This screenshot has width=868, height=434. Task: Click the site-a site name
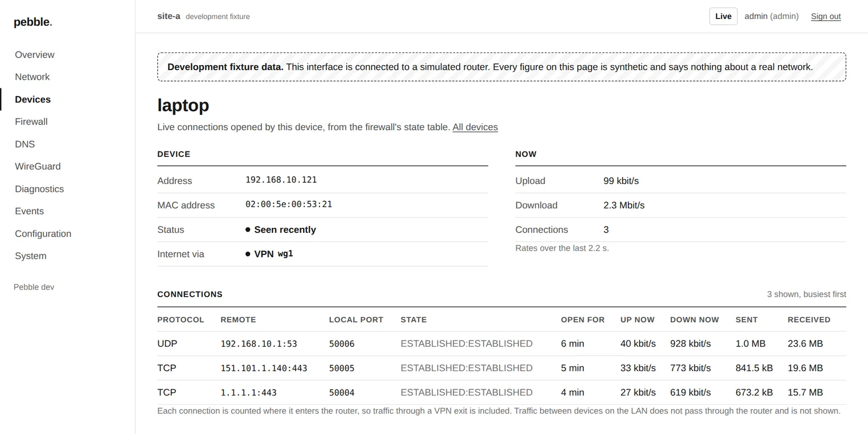pyautogui.click(x=169, y=16)
